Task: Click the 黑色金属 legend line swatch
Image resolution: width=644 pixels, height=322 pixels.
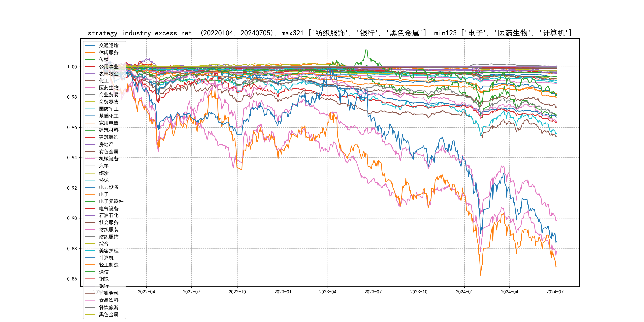Action: 90,315
